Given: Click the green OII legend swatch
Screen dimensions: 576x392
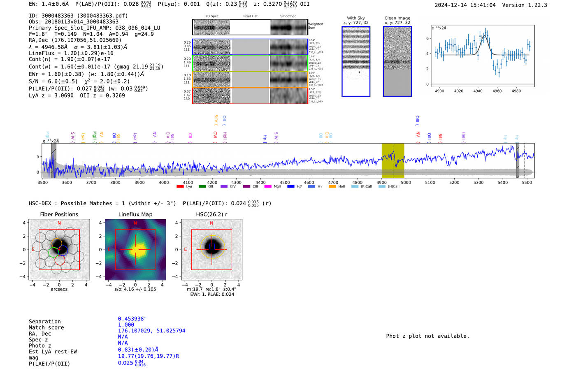Looking at the screenshot, I should (202, 187).
